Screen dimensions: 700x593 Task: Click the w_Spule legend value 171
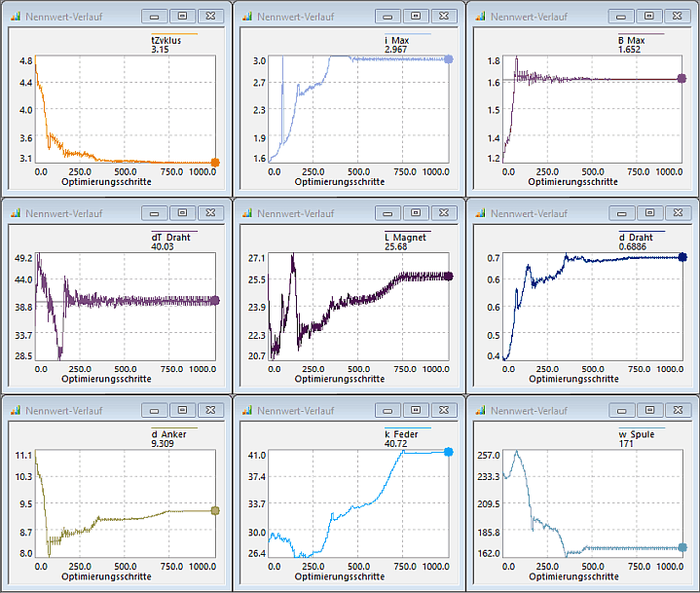click(626, 444)
